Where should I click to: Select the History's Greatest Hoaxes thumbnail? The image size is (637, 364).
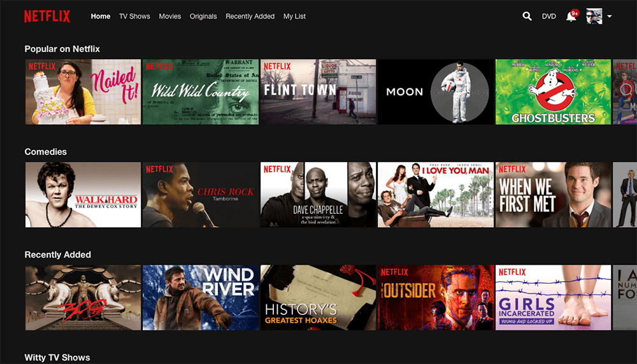pos(318,297)
